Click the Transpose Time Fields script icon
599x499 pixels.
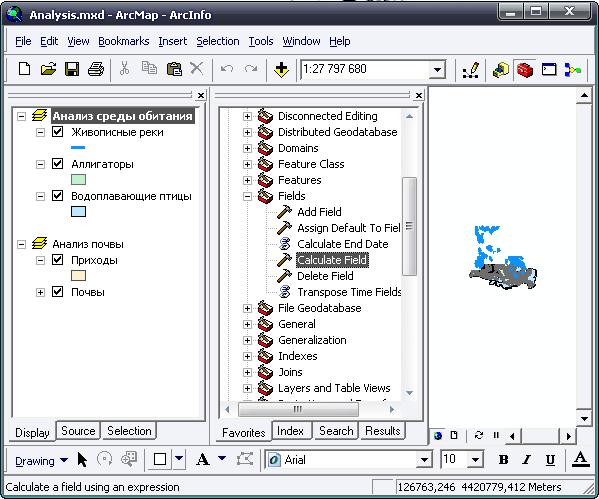285,292
